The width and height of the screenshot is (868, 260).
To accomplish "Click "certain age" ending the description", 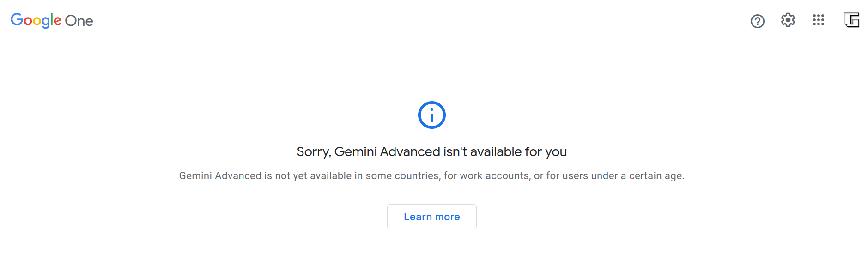I will (656, 176).
